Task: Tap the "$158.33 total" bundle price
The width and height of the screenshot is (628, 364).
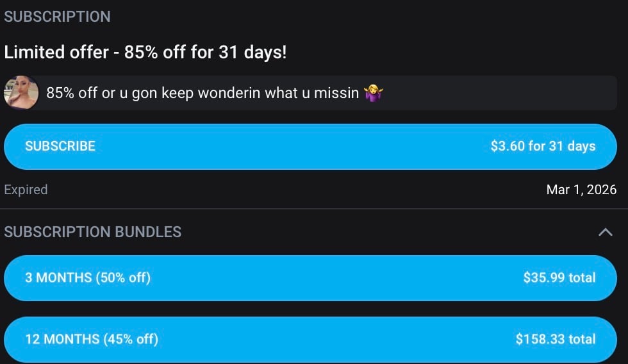Action: 555,339
